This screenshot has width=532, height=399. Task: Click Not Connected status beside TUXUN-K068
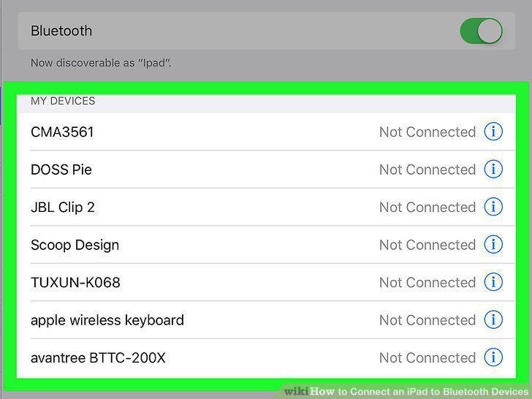(x=427, y=283)
